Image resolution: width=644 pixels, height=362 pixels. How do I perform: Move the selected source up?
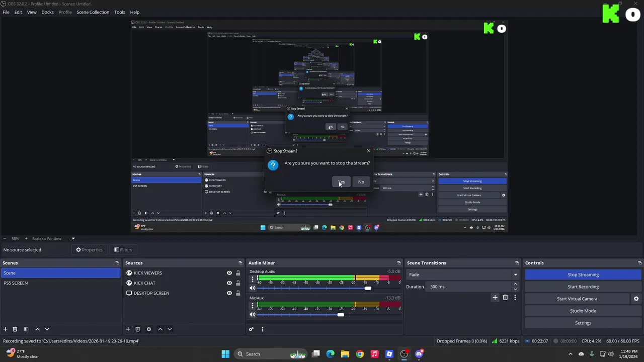[x=160, y=329]
